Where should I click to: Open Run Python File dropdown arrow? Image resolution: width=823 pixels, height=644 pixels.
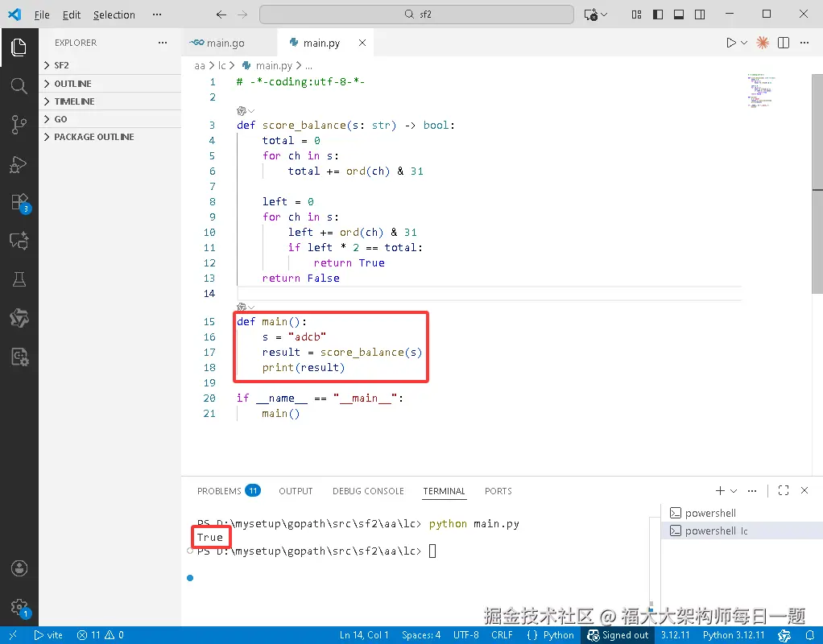(x=744, y=43)
